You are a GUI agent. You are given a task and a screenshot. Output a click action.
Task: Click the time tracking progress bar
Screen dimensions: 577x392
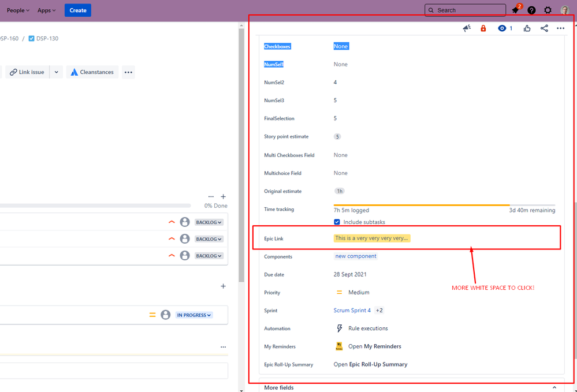pos(444,205)
